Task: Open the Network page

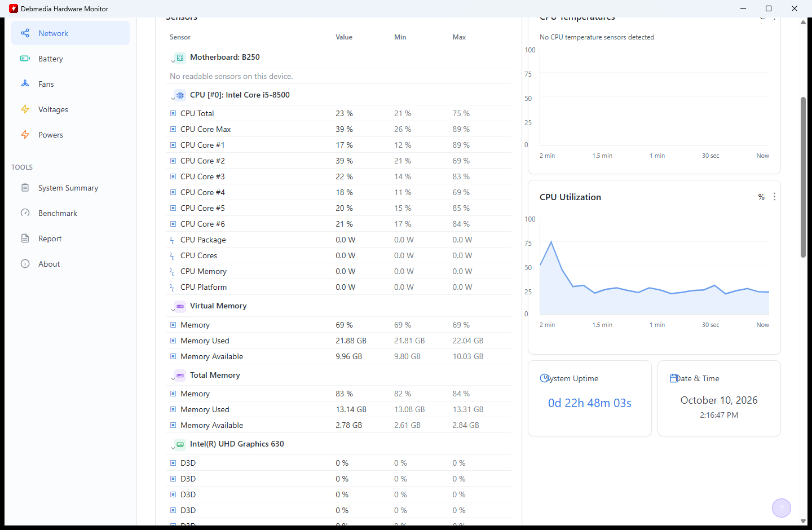Action: pos(70,33)
